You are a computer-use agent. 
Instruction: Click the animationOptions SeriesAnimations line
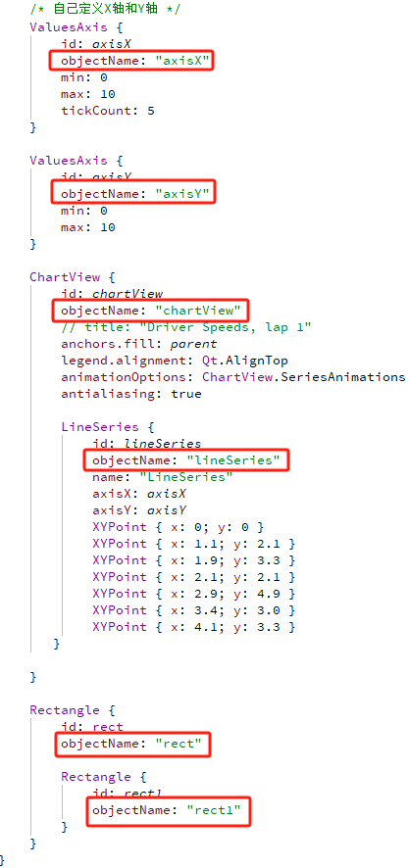[232, 377]
